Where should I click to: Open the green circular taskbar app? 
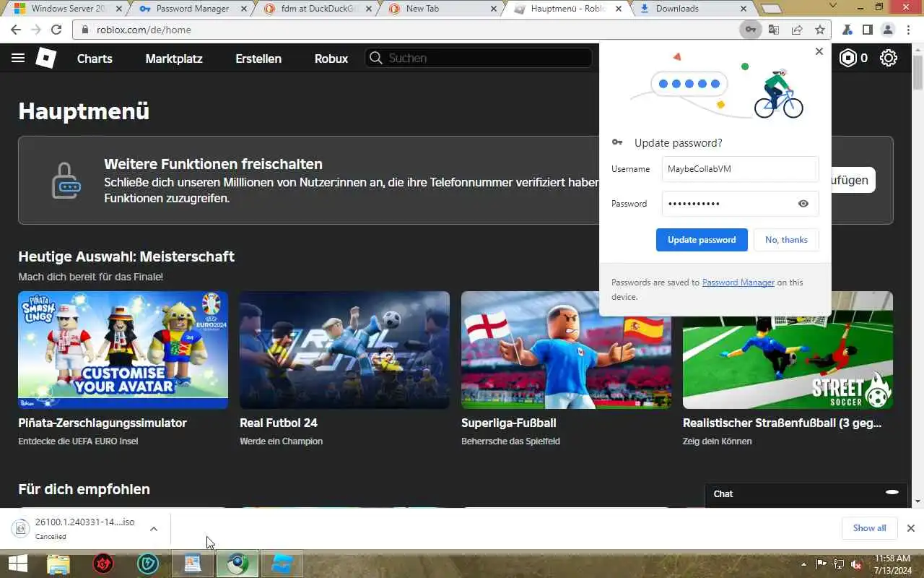(148, 564)
